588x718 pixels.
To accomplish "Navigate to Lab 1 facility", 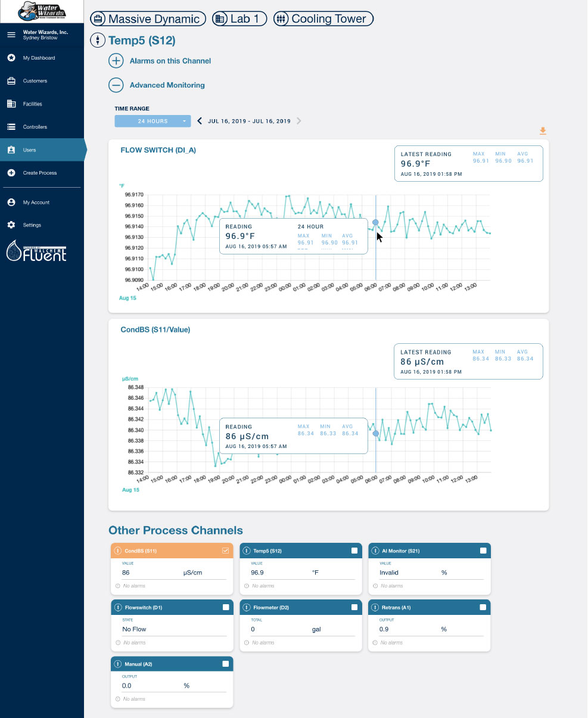I will (x=239, y=18).
